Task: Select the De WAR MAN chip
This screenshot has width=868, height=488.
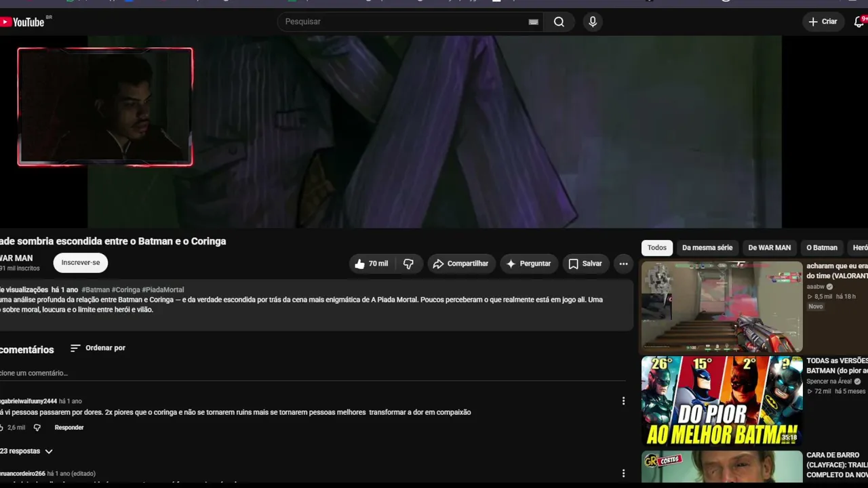Action: pyautogui.click(x=770, y=247)
